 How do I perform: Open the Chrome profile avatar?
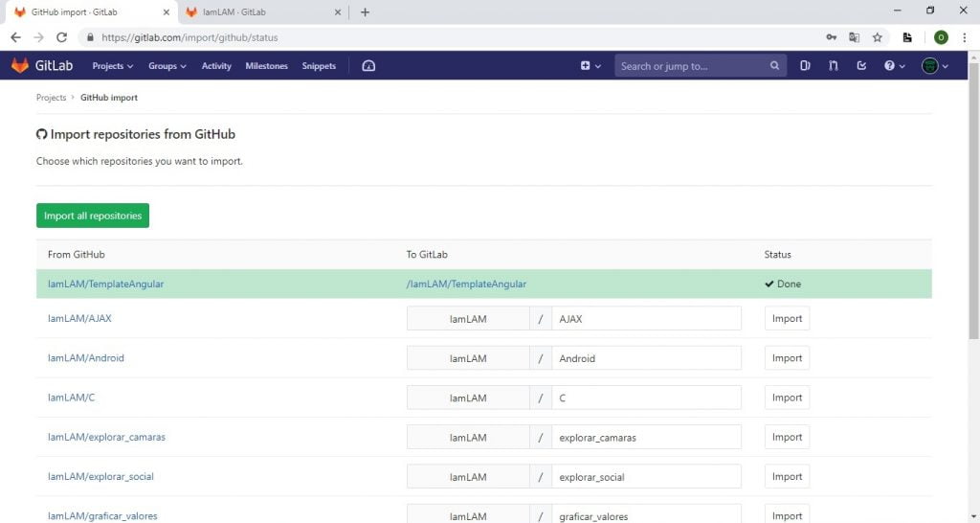(x=941, y=37)
